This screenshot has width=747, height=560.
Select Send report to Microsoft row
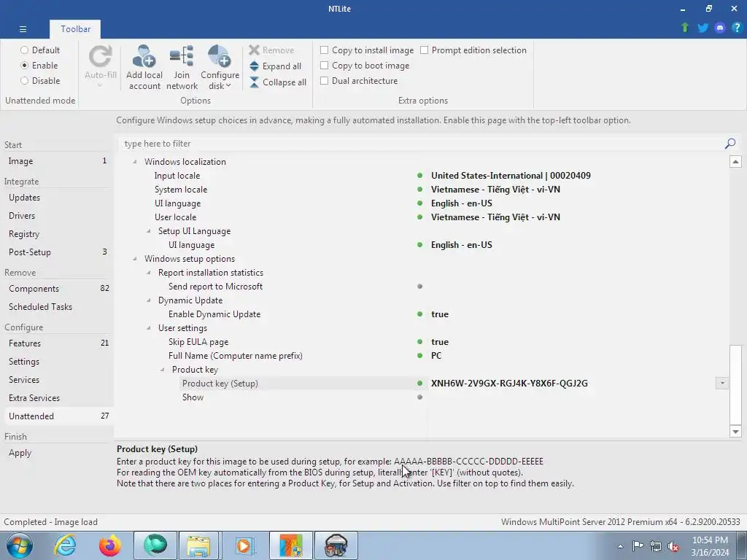pyautogui.click(x=422, y=287)
